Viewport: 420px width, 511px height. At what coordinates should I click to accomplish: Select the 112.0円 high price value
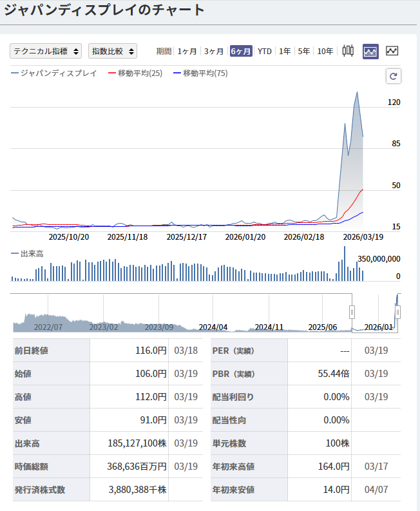[151, 396]
